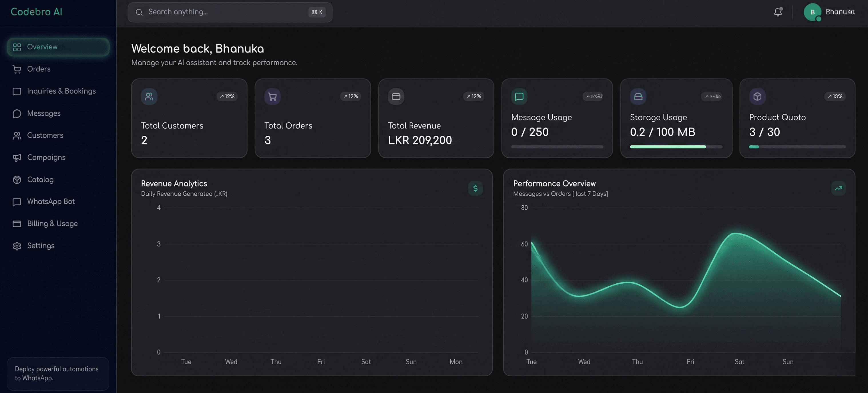Click the Message Usage progress bar
Image resolution: width=868 pixels, height=393 pixels.
click(557, 147)
